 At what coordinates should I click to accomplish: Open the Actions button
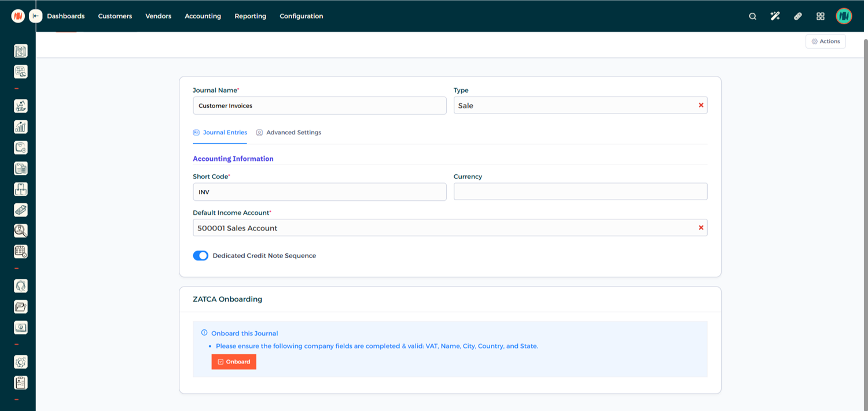(825, 42)
